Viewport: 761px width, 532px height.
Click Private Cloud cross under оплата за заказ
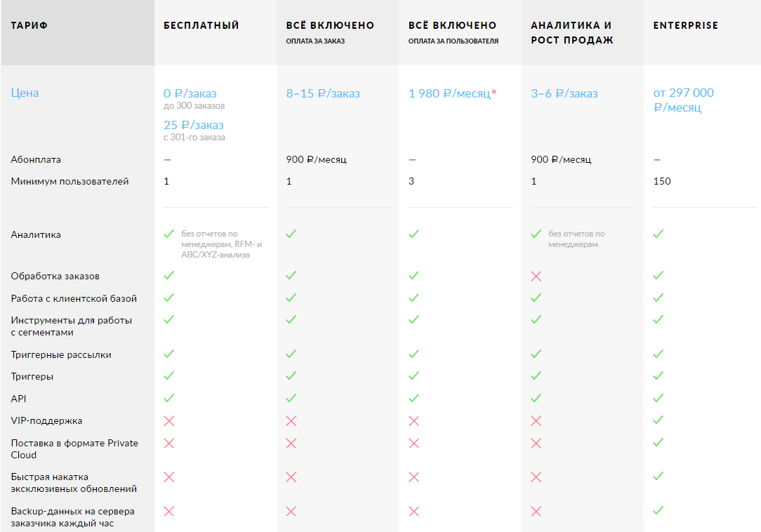pos(291,443)
